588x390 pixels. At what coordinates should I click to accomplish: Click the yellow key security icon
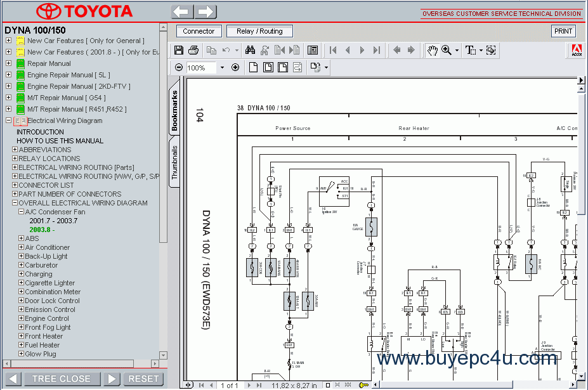click(363, 385)
